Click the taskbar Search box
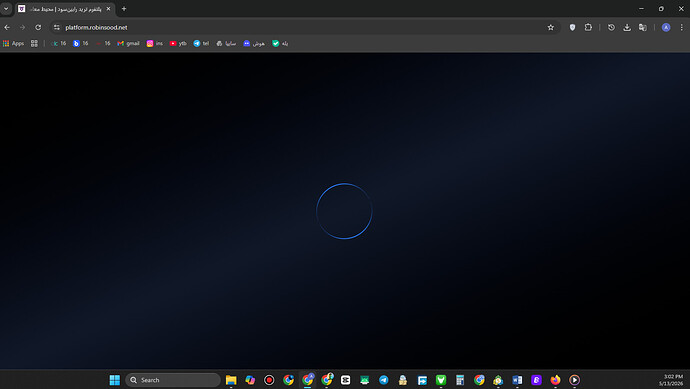Screen dimensions: 690x389 point(172,380)
